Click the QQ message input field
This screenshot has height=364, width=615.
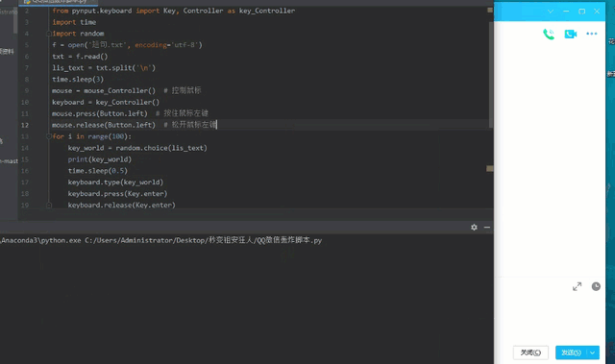click(x=549, y=317)
